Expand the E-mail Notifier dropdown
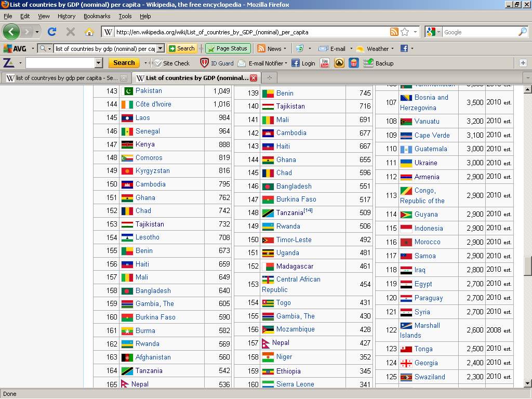Image resolution: width=532 pixels, height=399 pixels. click(286, 63)
